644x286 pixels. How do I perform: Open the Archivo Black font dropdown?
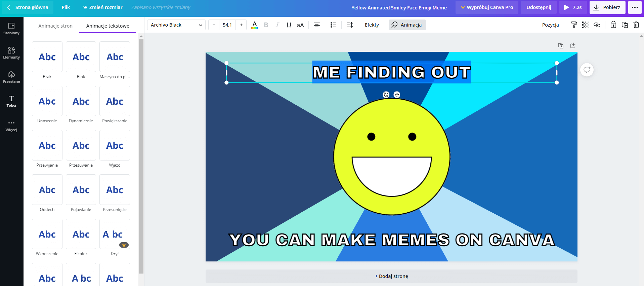pos(176,25)
